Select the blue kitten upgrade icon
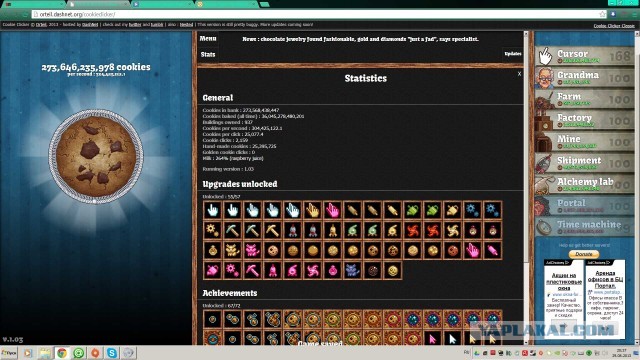 (353, 270)
